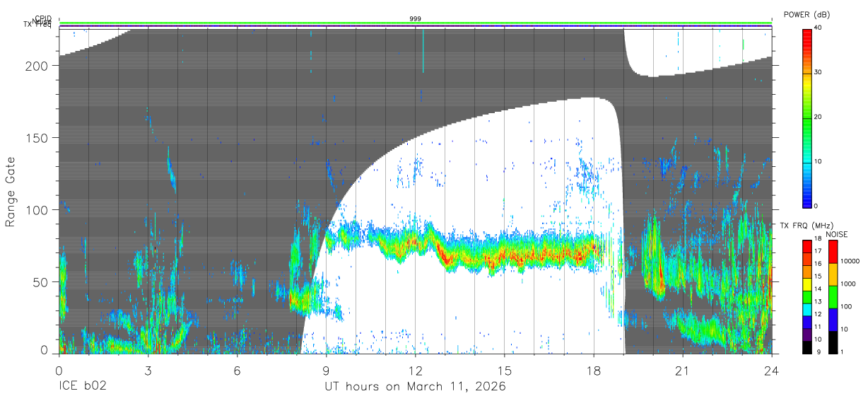Click the 999 CPID value above plot
The image size is (868, 401).
point(416,18)
